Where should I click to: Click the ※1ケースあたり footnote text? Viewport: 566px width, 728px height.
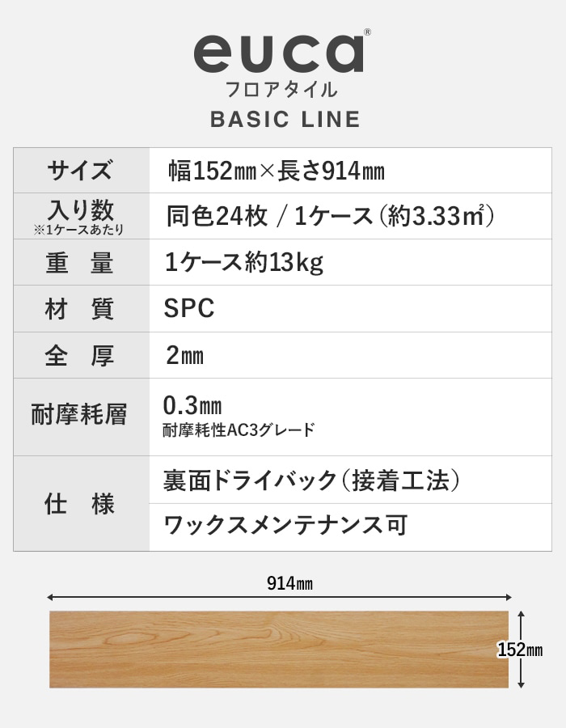tap(79, 230)
